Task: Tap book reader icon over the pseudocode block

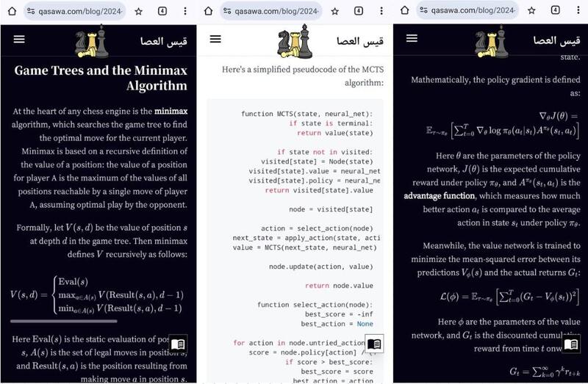Action: 374,344
